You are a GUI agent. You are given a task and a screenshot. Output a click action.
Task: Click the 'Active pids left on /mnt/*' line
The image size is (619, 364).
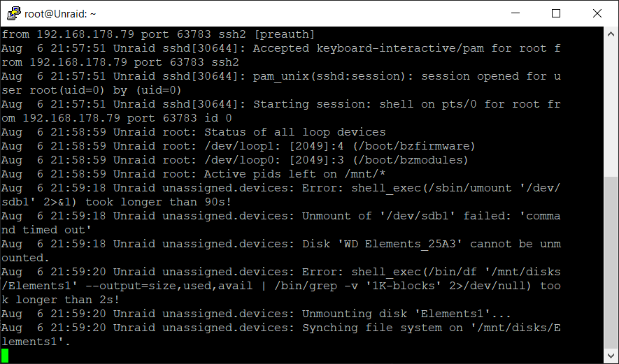pos(294,174)
